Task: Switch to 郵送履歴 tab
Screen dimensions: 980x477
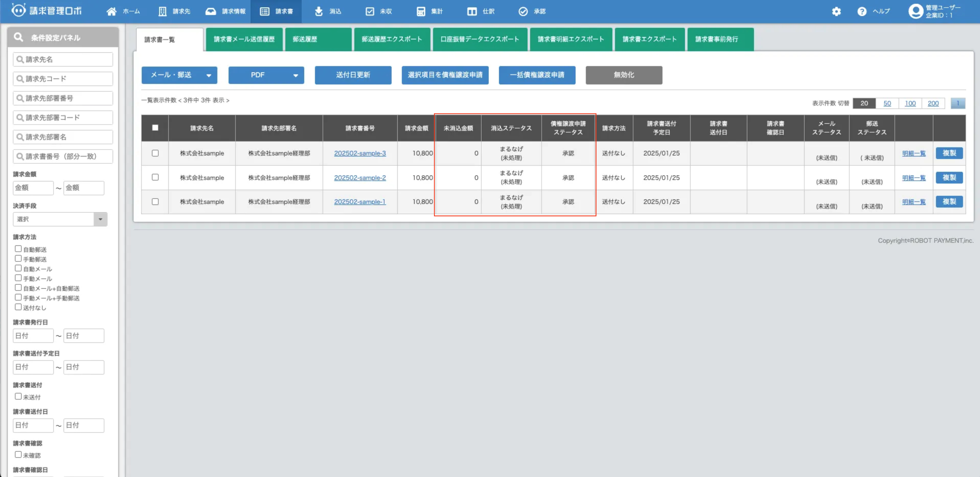Action: click(318, 39)
